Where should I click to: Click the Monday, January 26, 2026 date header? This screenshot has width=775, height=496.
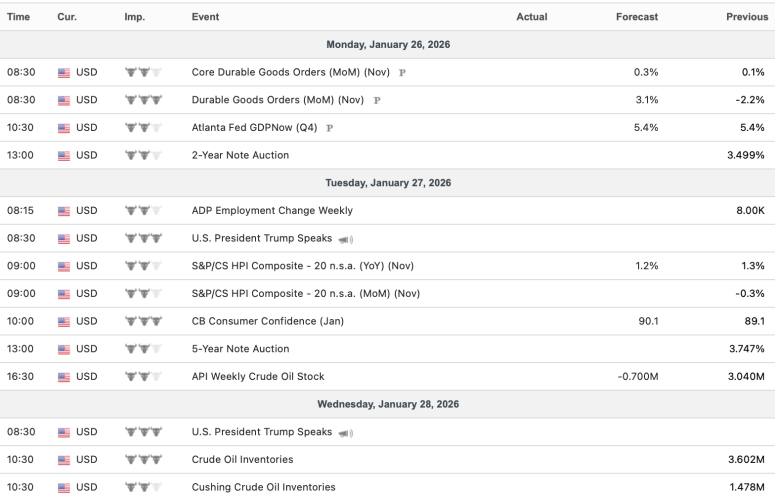point(388,44)
